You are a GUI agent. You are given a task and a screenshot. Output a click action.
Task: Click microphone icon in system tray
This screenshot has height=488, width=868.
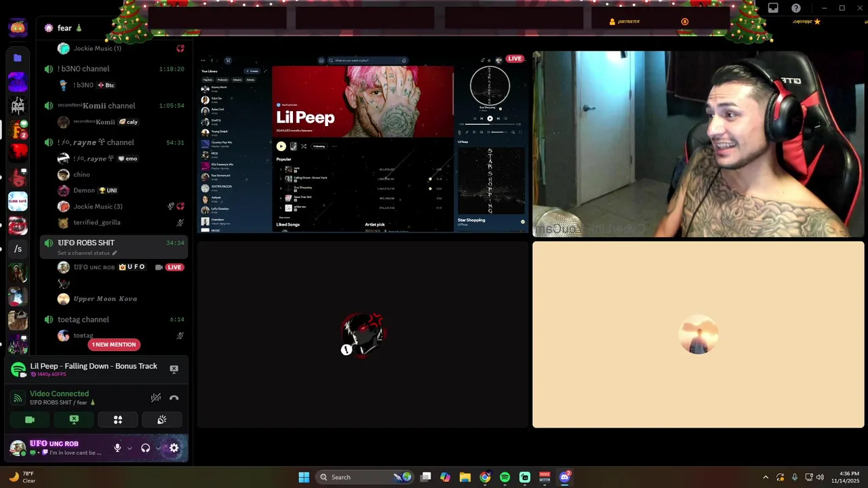click(794, 477)
